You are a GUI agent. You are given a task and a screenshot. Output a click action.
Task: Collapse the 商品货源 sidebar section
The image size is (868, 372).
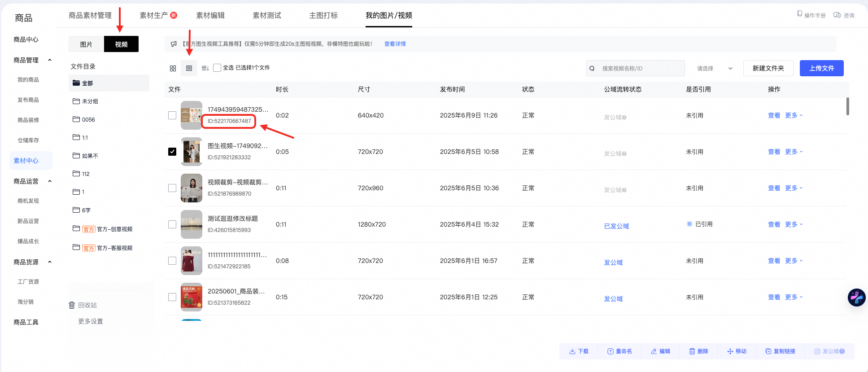50,262
